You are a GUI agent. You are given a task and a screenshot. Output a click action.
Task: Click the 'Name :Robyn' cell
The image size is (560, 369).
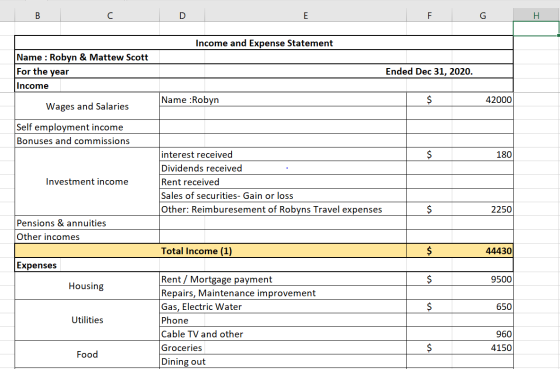point(283,100)
